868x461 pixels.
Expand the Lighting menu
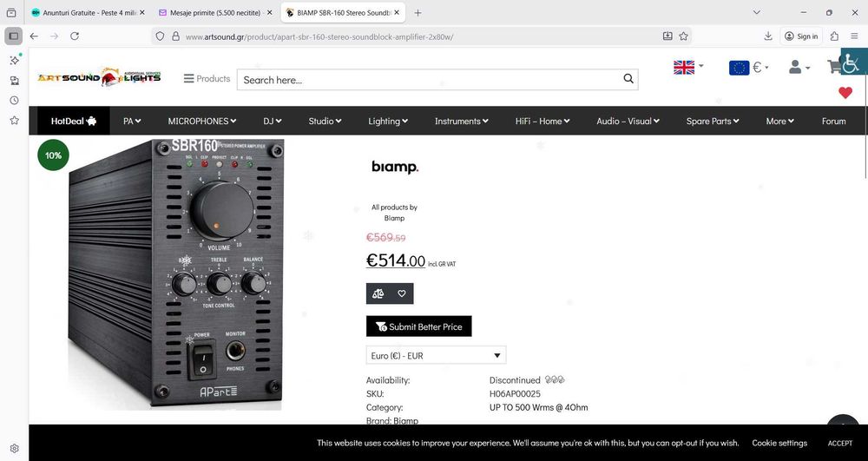coord(388,121)
